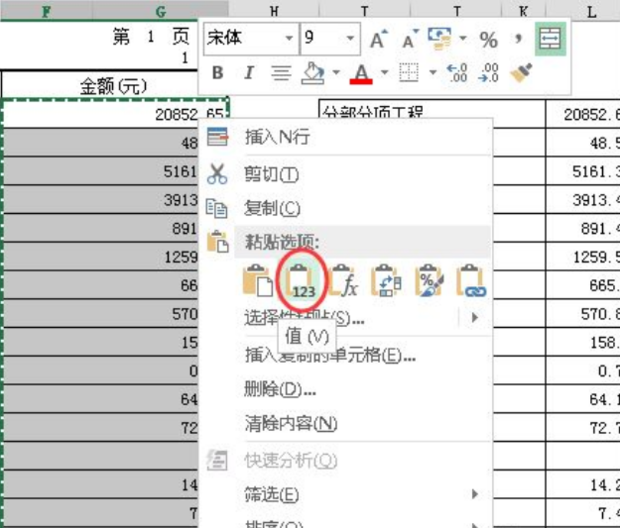Screen dimensions: 620x528
Task: Click the paste link icon
Action: (x=471, y=281)
